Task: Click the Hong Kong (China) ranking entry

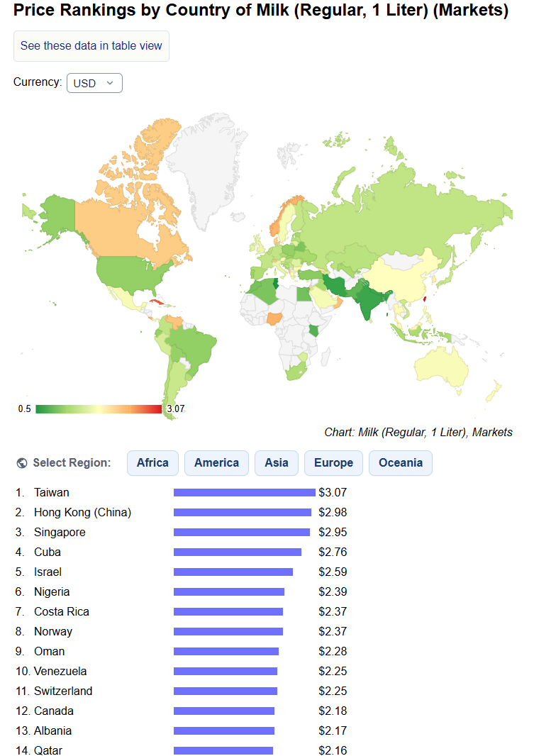Action: coord(82,512)
